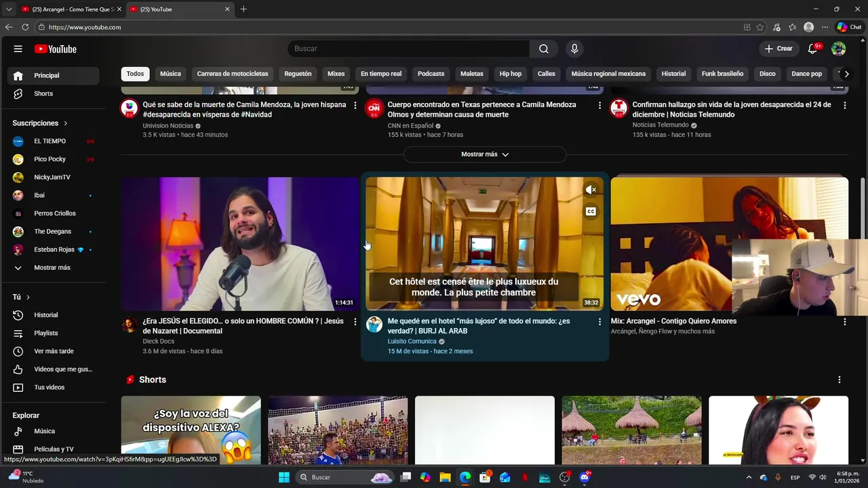This screenshot has width=868, height=488.
Task: Select the Música chip
Action: (x=170, y=74)
